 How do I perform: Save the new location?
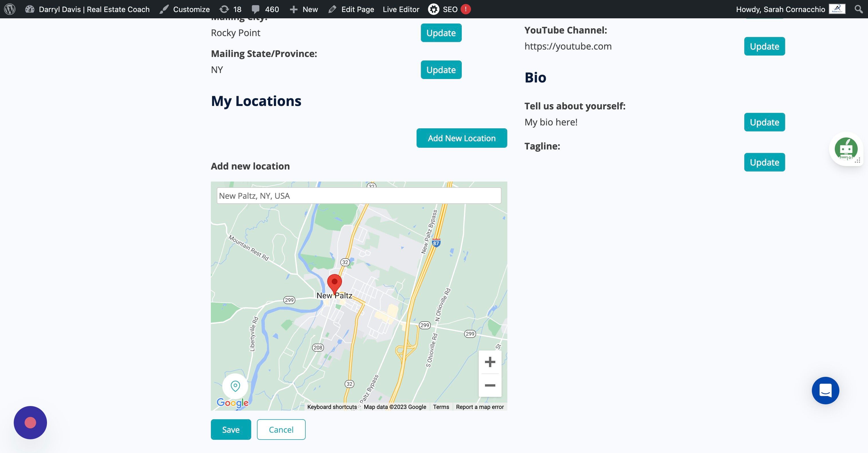tap(231, 430)
